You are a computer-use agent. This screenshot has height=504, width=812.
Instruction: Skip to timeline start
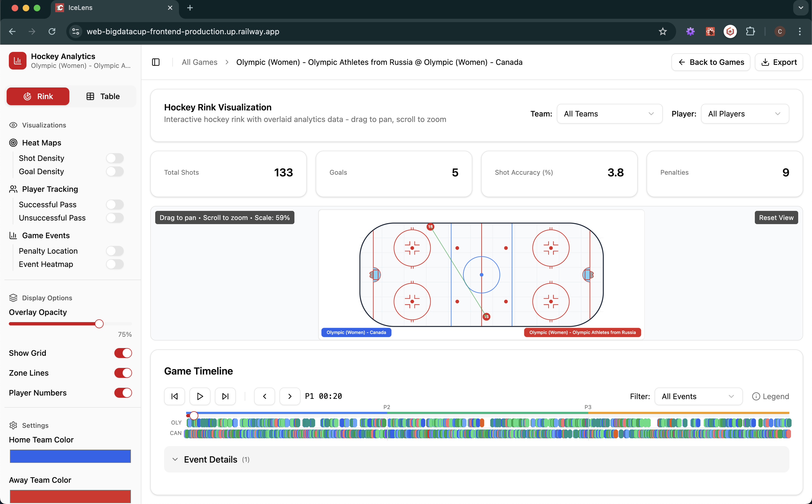[x=174, y=396]
